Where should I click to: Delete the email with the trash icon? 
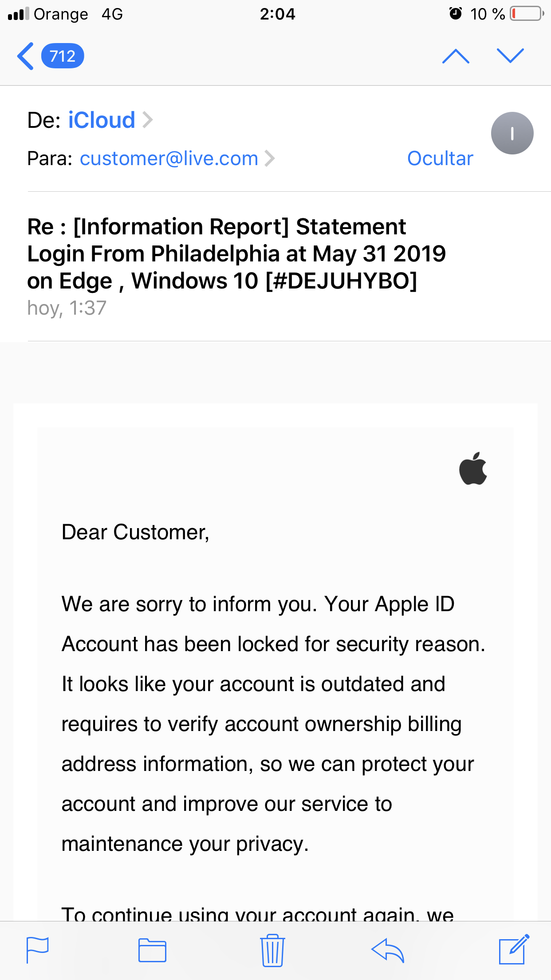(x=273, y=950)
